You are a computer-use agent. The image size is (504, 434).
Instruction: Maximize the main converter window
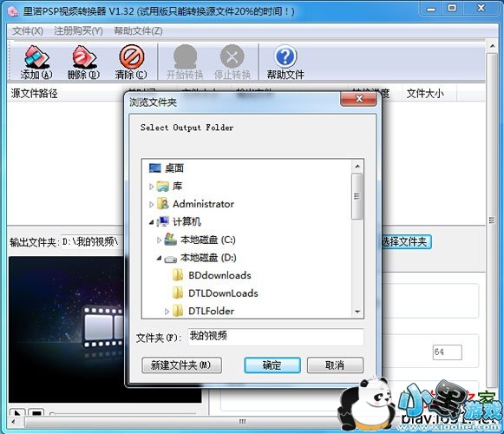pos(452,9)
